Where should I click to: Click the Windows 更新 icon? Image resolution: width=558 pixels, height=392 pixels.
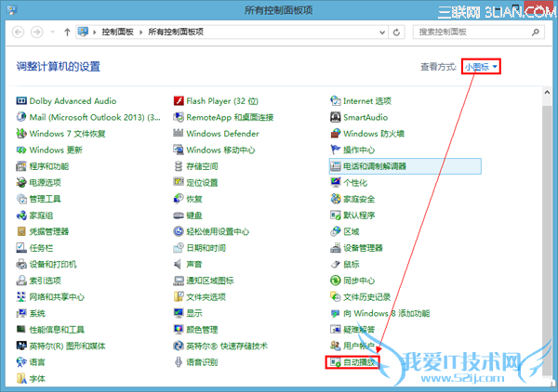tap(21, 150)
